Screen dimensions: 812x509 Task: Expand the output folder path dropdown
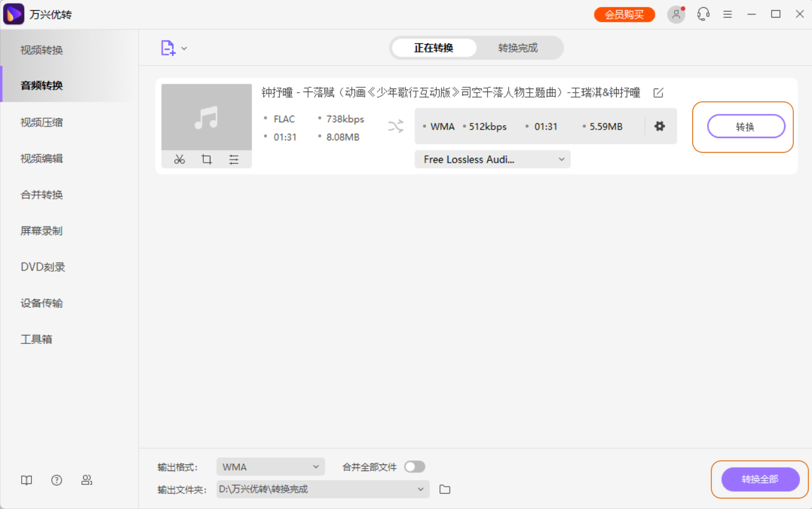point(421,489)
